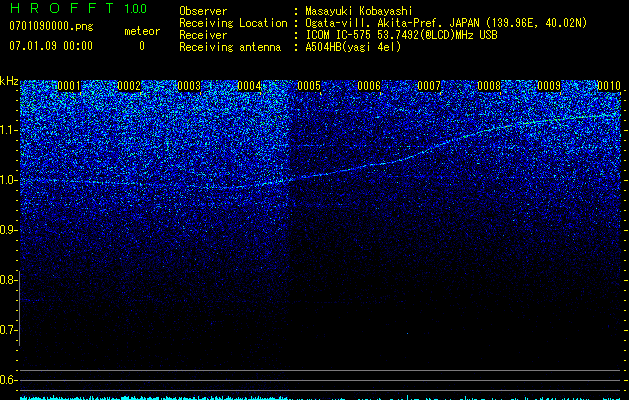The image size is (629, 400).
Task: Select receiver text ICOM IC-575 53.7492 MHz USB
Action: [401, 35]
